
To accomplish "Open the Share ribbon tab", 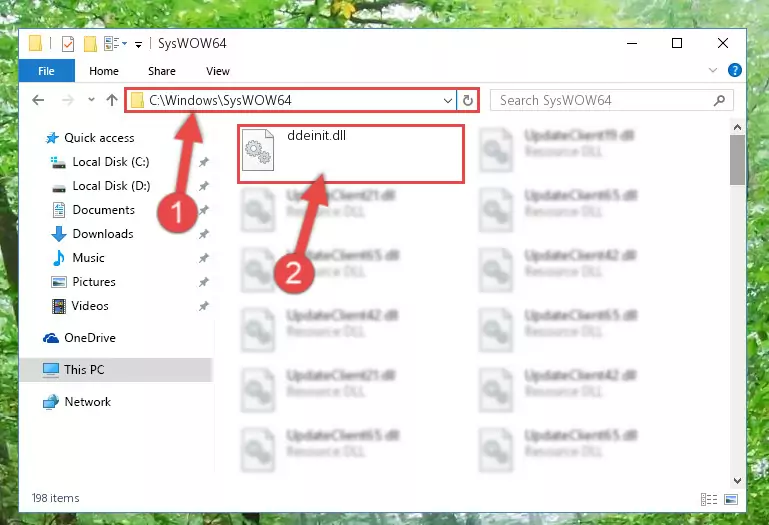I will 162,71.
